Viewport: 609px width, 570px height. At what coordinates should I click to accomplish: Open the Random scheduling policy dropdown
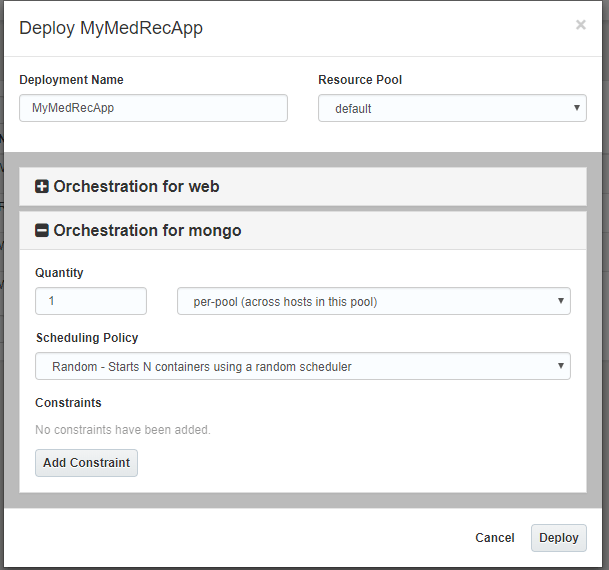click(302, 366)
